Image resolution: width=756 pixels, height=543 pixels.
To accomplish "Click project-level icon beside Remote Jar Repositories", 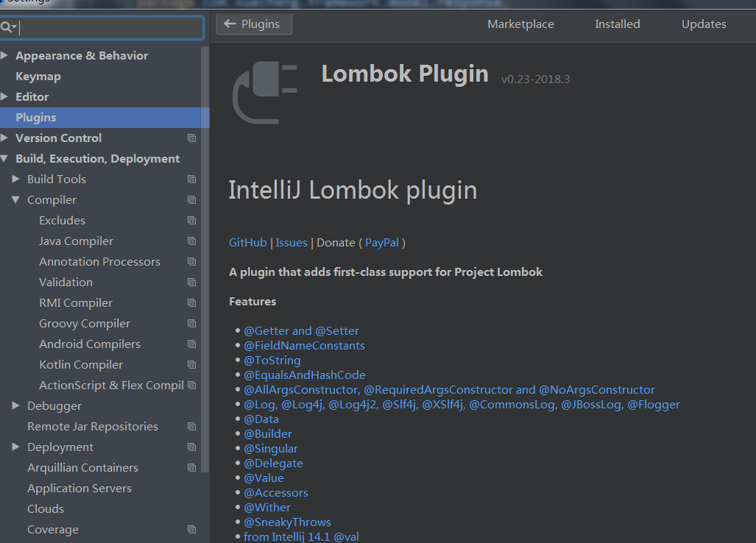I will click(192, 427).
